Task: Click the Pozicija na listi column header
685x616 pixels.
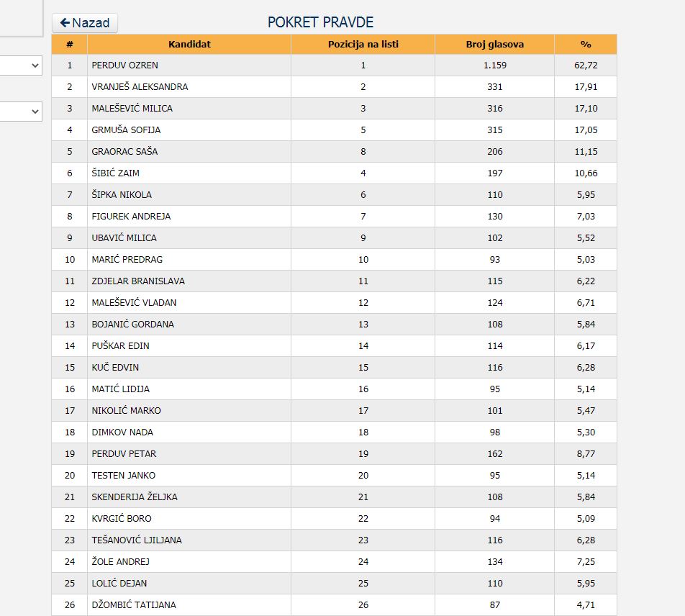Action: pyautogui.click(x=363, y=45)
